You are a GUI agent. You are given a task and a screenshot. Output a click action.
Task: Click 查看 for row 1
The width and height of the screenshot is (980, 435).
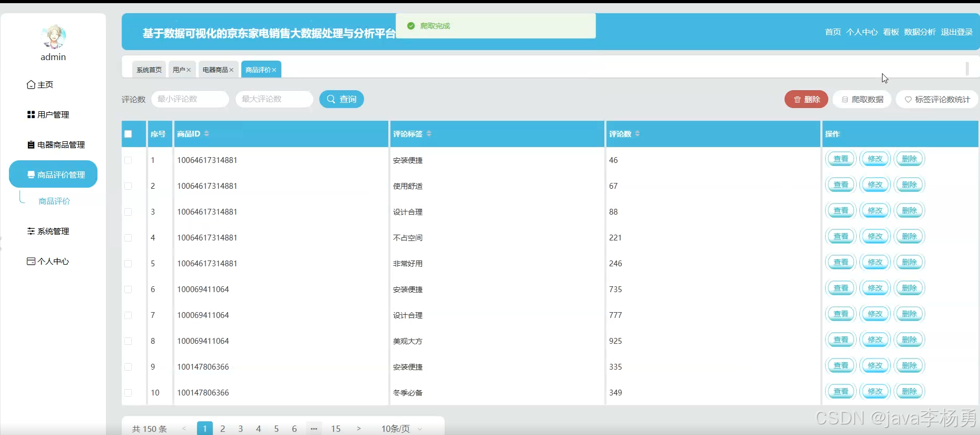841,159
